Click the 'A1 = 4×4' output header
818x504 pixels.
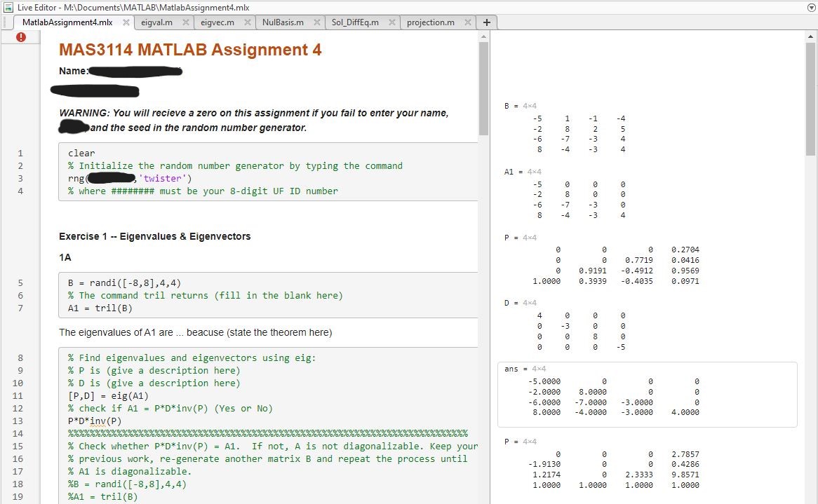click(x=522, y=172)
